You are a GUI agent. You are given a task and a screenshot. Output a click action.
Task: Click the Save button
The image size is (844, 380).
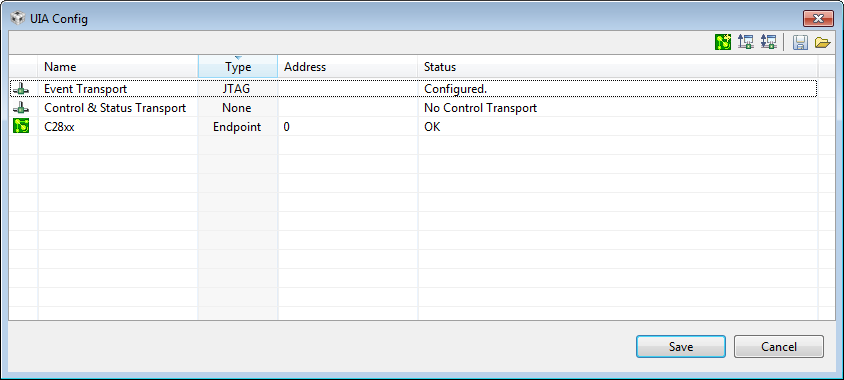tap(681, 347)
